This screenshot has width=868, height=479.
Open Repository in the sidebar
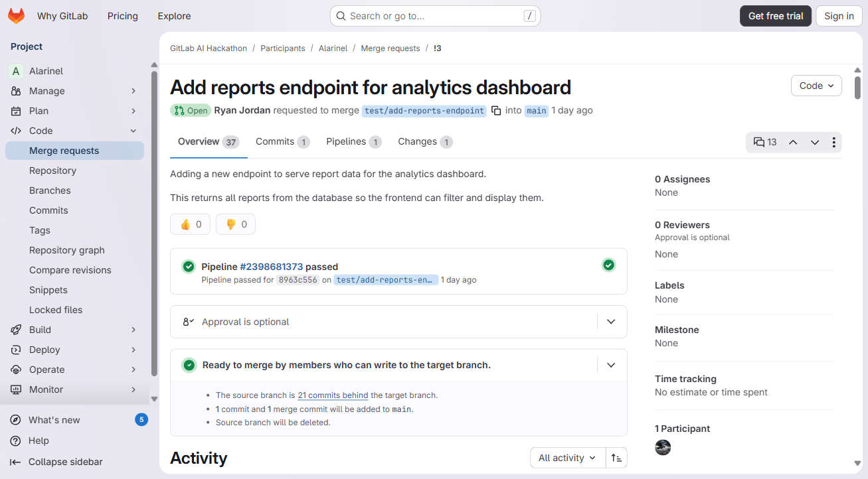coord(74,171)
